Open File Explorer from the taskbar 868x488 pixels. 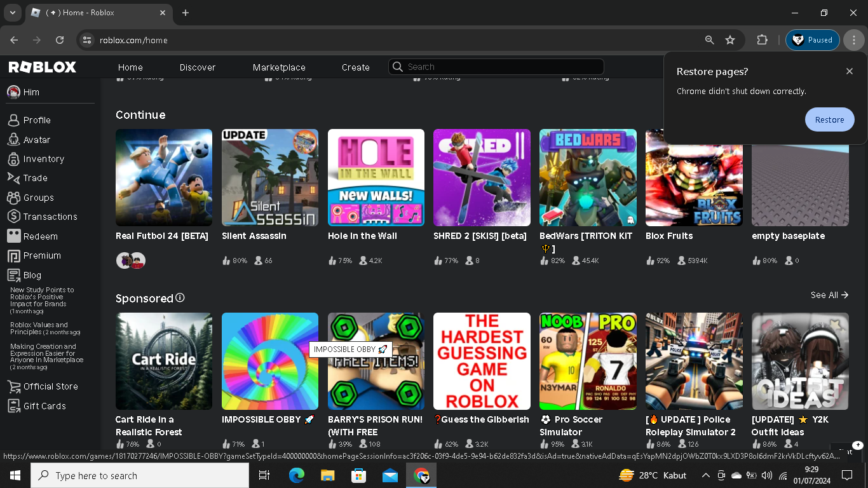pos(328,475)
